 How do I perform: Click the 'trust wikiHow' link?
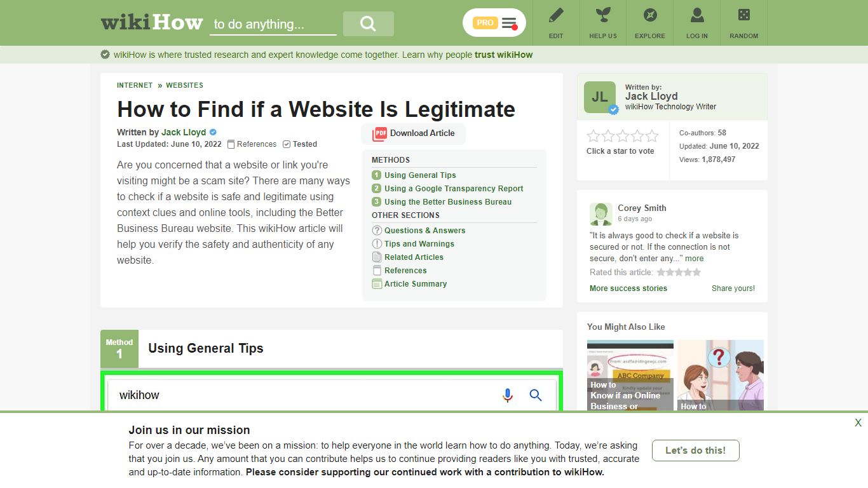pyautogui.click(x=503, y=55)
